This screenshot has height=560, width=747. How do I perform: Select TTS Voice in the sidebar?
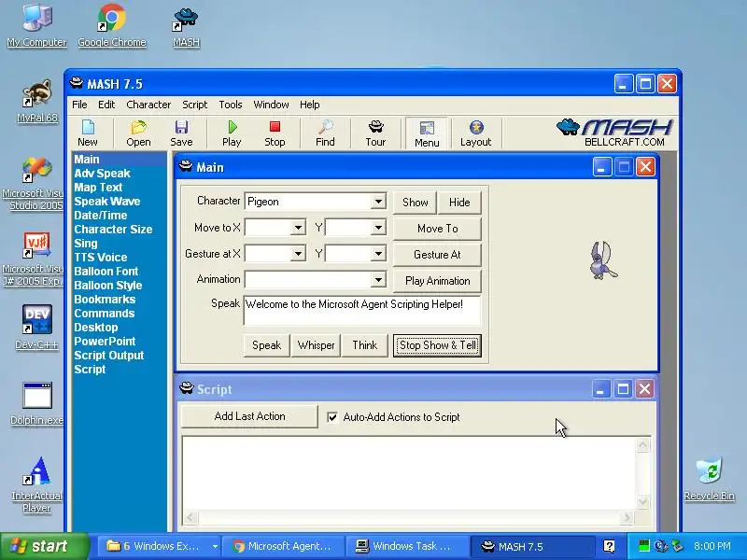(x=101, y=258)
